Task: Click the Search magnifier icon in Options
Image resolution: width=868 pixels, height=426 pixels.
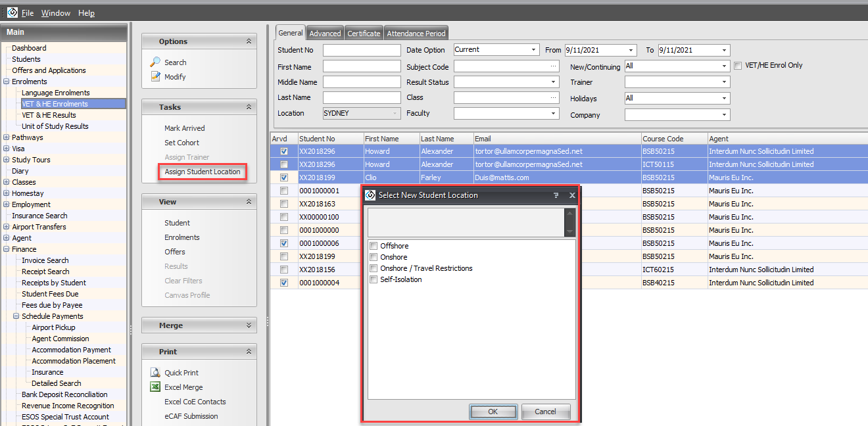Action: pyautogui.click(x=155, y=62)
